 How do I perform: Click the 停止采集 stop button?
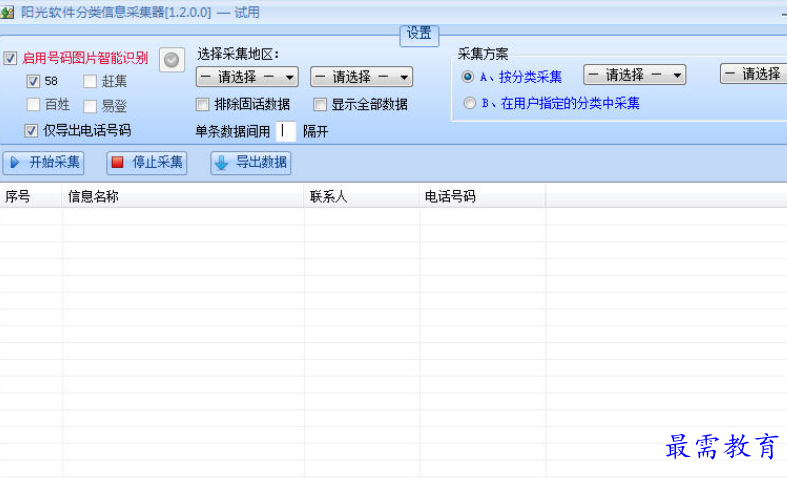(x=147, y=163)
